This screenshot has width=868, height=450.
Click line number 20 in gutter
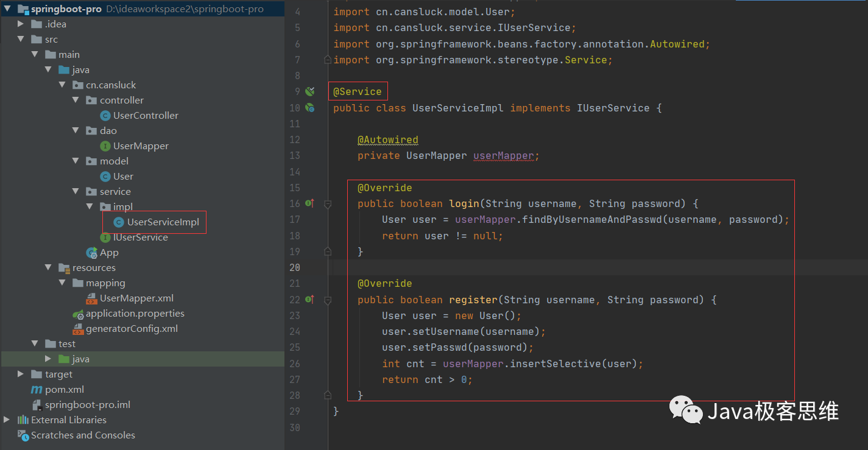(x=295, y=267)
